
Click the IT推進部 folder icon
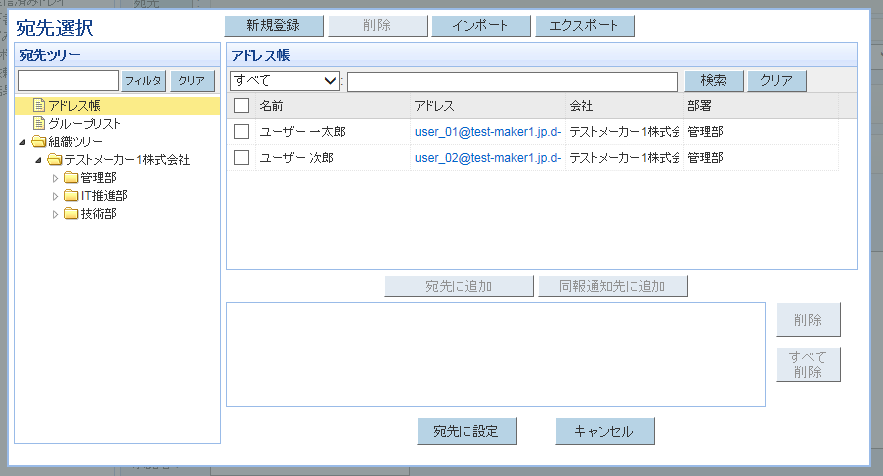[x=71, y=196]
